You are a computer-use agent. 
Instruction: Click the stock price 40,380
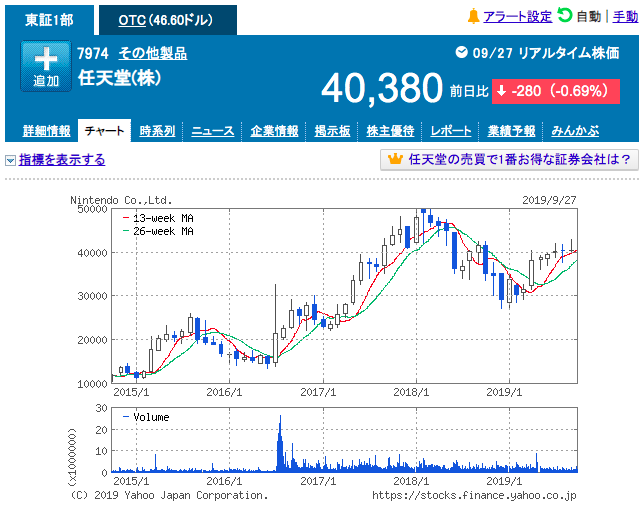(382, 88)
